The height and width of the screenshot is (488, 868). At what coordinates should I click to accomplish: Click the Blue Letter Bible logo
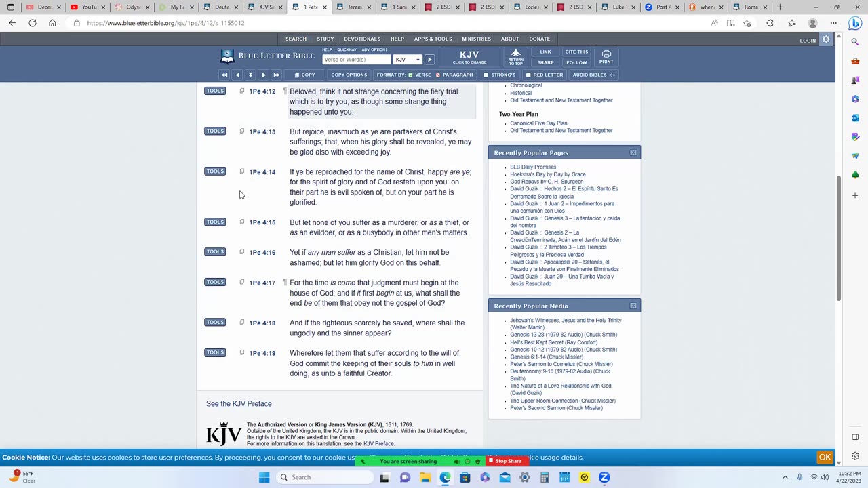(x=267, y=56)
